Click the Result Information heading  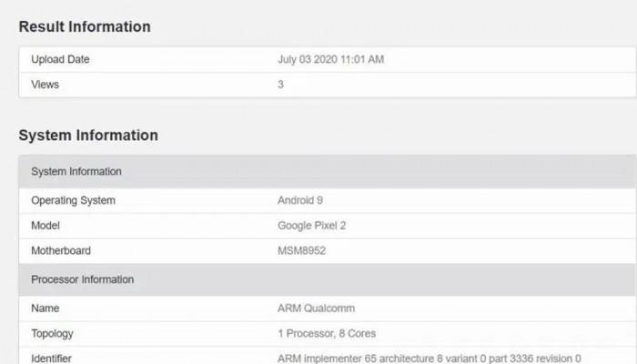85,26
